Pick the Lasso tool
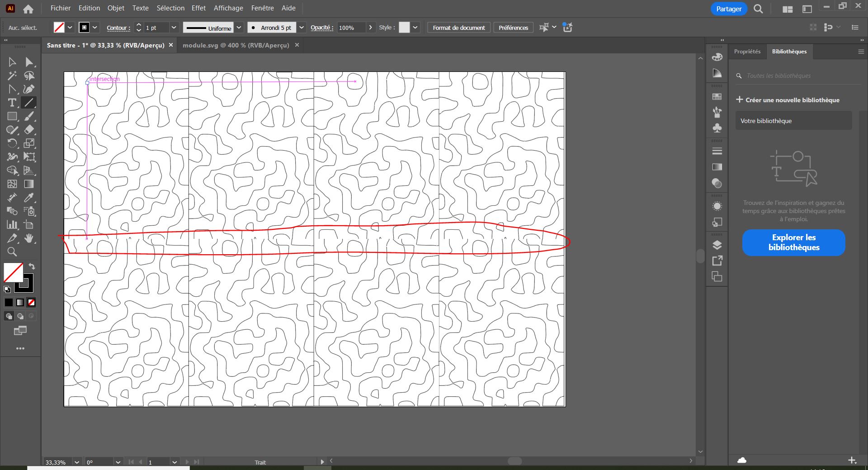Viewport: 868px width, 470px height. click(29, 76)
